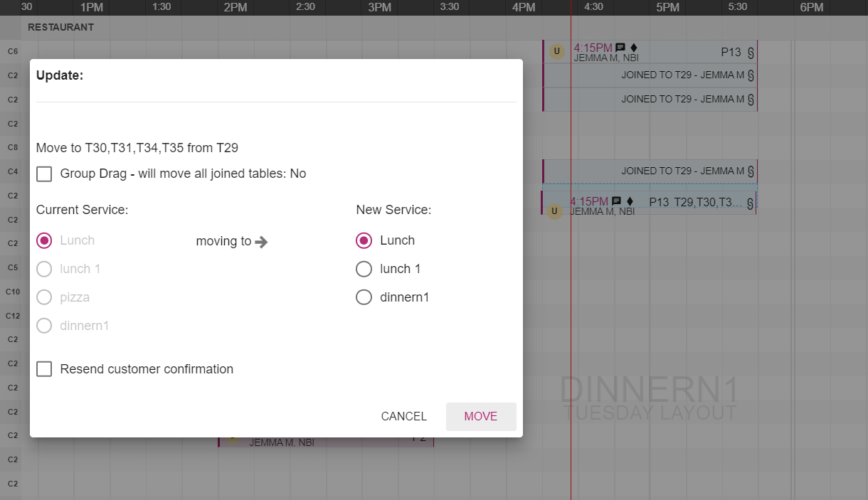The image size is (868, 500).
Task: Choose dinnern1 as the New Service
Action: point(364,297)
